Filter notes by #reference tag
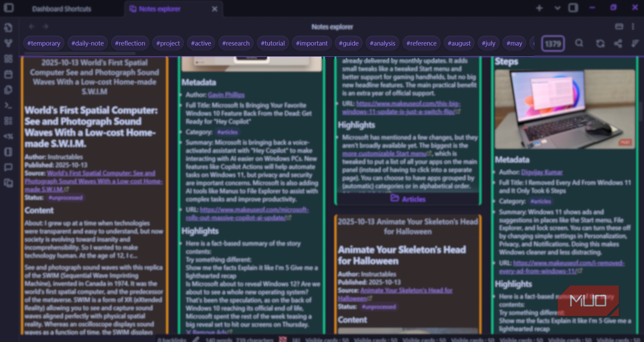The height and width of the screenshot is (342, 644). click(x=422, y=43)
